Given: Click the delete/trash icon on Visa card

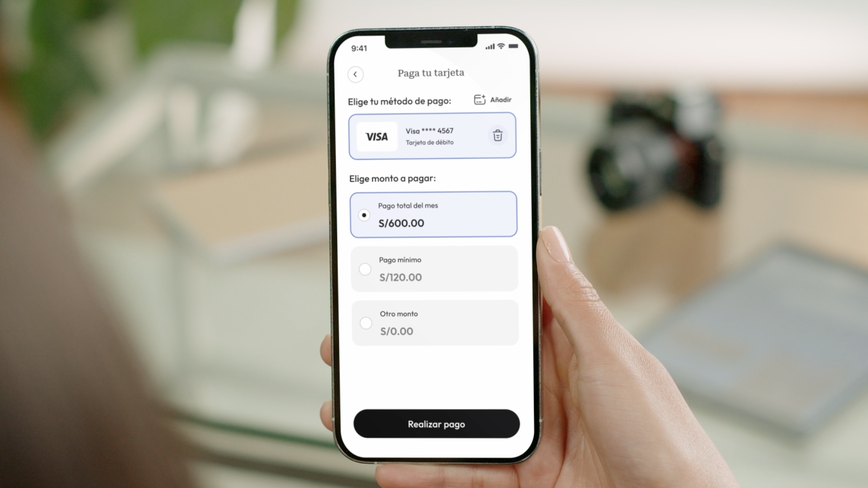Looking at the screenshot, I should tap(497, 135).
